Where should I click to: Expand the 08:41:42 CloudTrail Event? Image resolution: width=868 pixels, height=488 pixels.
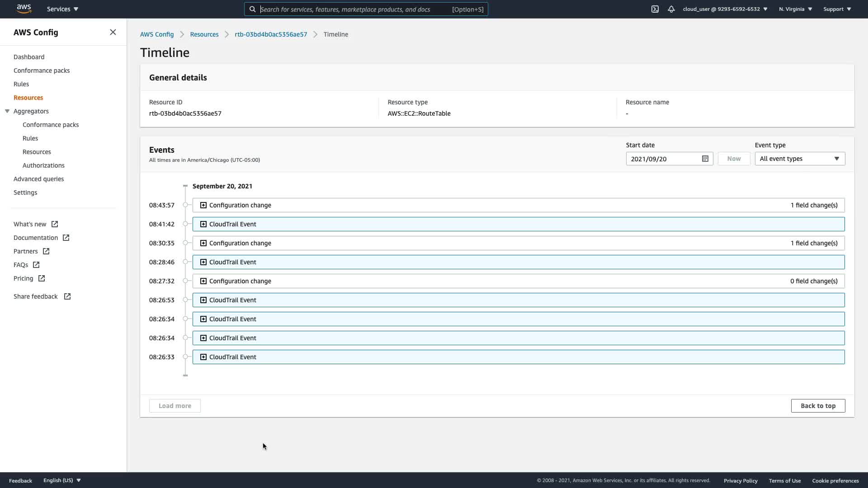point(203,224)
